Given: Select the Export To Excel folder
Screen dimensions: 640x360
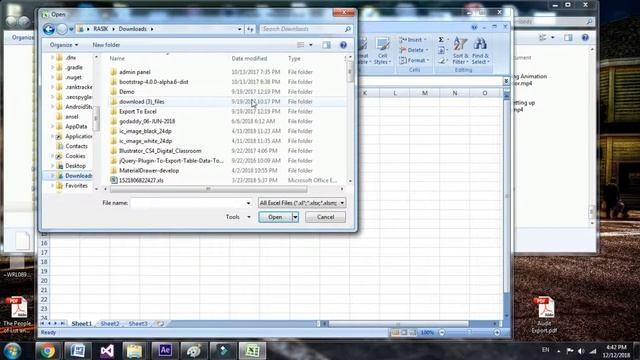Looking at the screenshot, I should (138, 111).
